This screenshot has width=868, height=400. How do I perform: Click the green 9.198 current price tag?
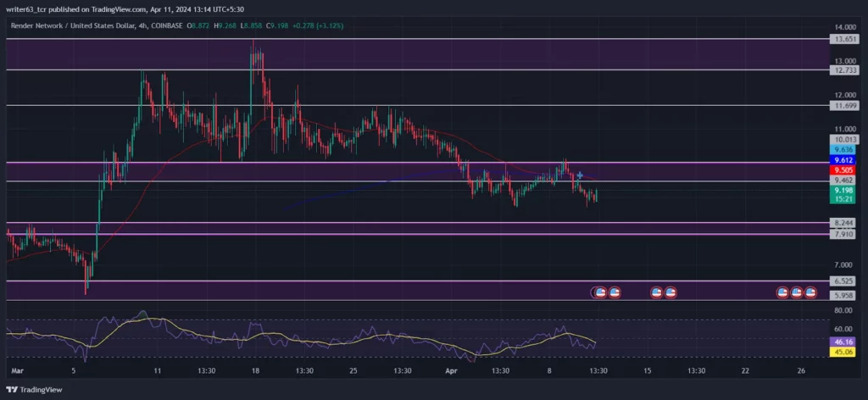click(844, 190)
